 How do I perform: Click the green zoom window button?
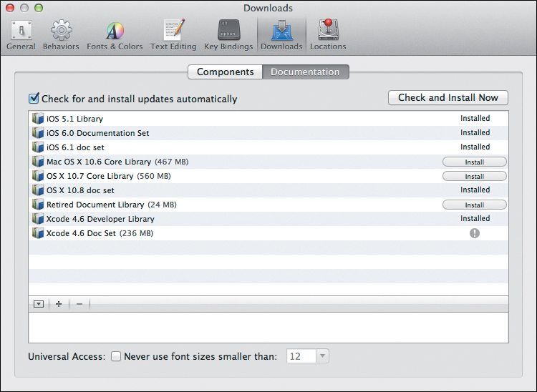click(x=39, y=8)
